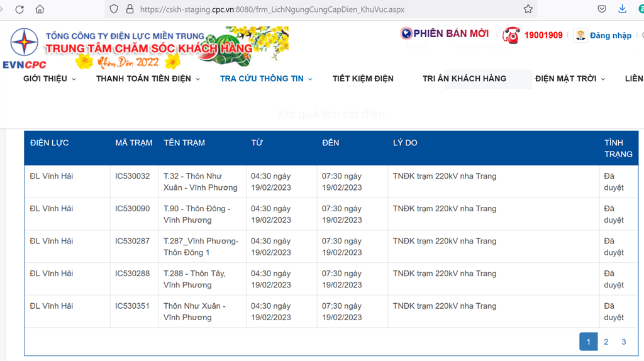Open the padlock site security info
The width and height of the screenshot is (644, 361).
click(130, 9)
